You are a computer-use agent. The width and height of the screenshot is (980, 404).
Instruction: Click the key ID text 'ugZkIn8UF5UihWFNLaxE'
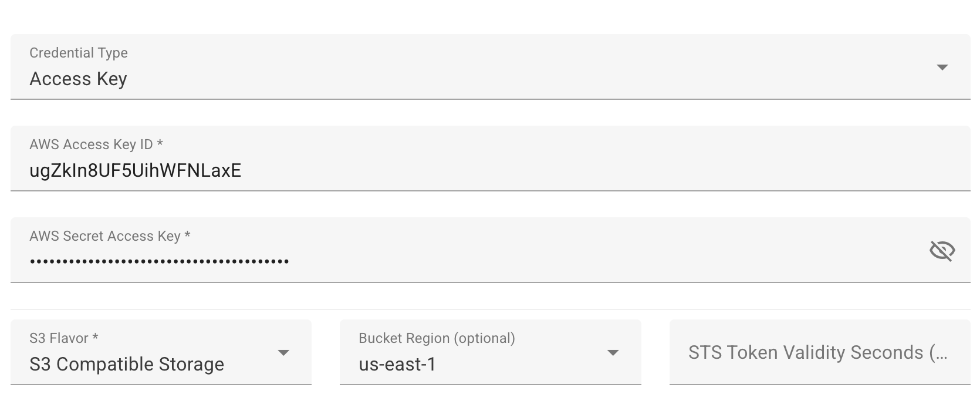pos(135,171)
